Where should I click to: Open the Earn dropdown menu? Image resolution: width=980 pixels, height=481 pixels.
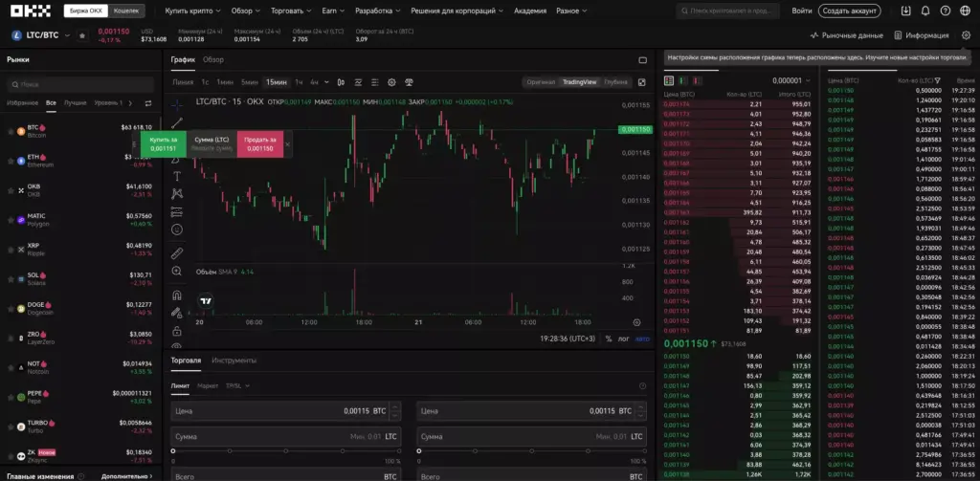tap(333, 11)
